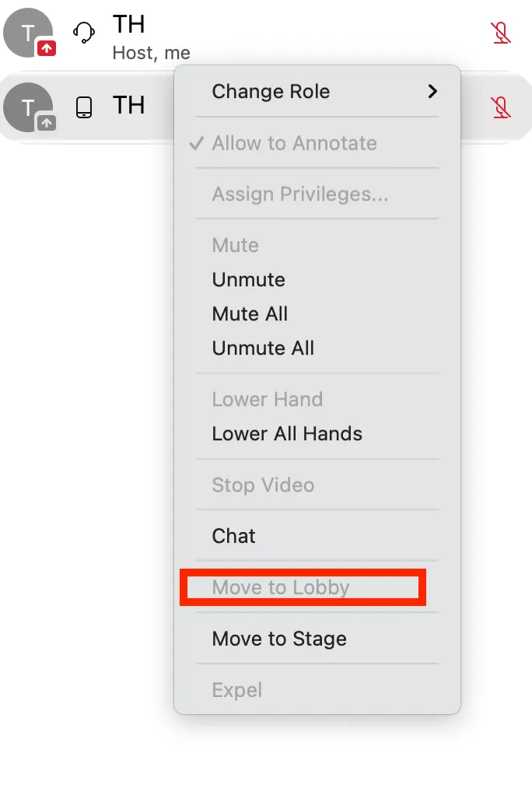The image size is (532, 795).
Task: Open Assign Privileges dialog entry
Action: (x=300, y=194)
